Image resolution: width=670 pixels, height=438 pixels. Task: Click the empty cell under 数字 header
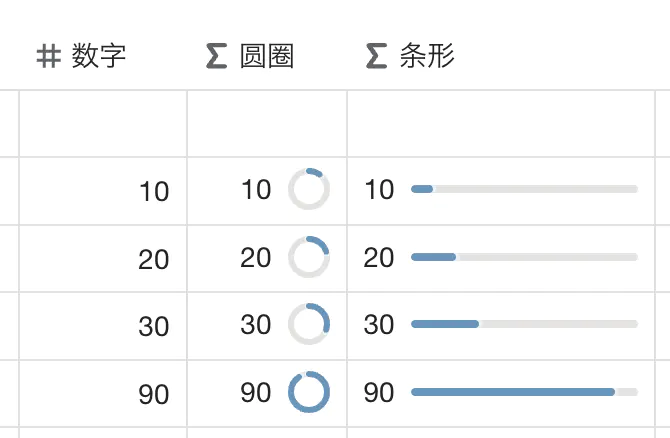click(x=103, y=124)
